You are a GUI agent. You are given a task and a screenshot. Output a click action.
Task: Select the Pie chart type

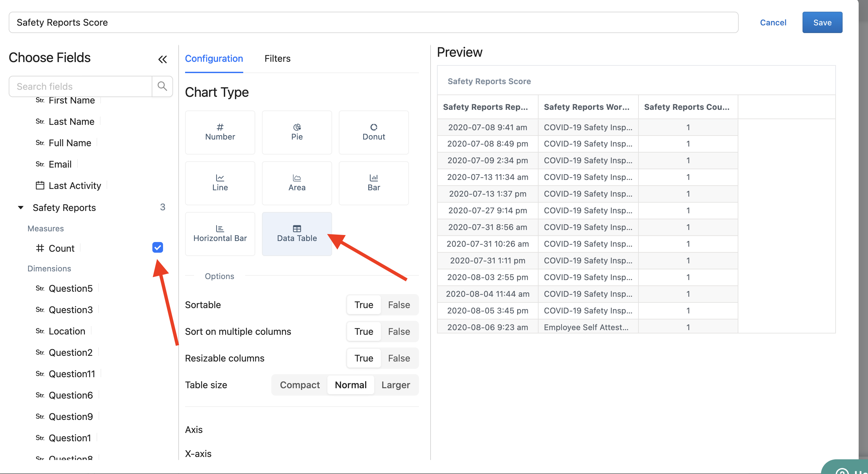(x=297, y=132)
